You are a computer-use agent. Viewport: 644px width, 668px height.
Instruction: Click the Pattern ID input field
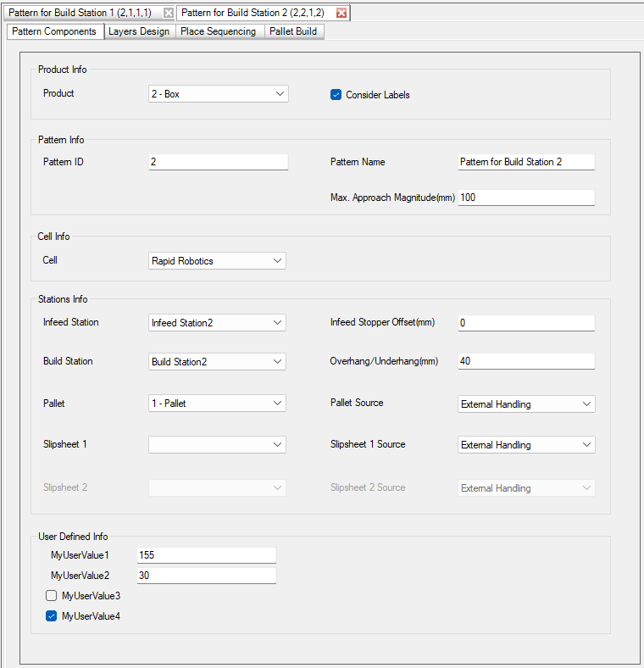click(x=219, y=162)
